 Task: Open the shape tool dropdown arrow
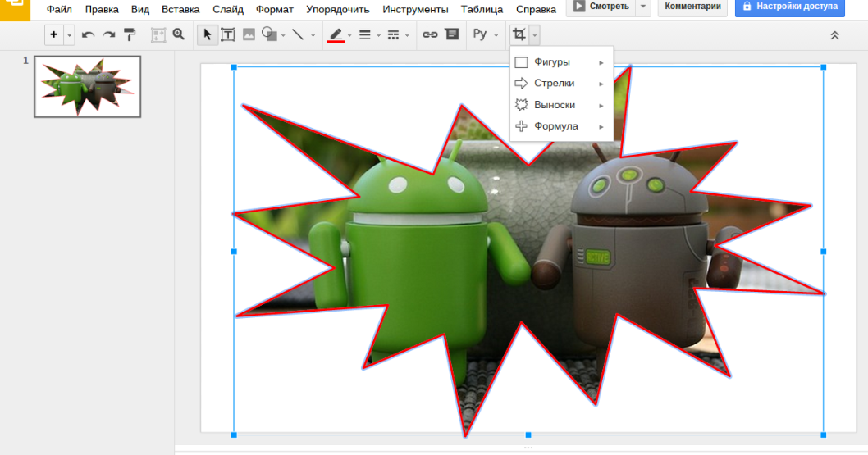click(x=283, y=35)
